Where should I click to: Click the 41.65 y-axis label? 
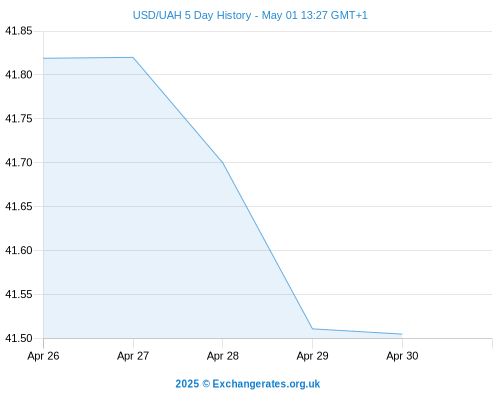[x=19, y=206]
